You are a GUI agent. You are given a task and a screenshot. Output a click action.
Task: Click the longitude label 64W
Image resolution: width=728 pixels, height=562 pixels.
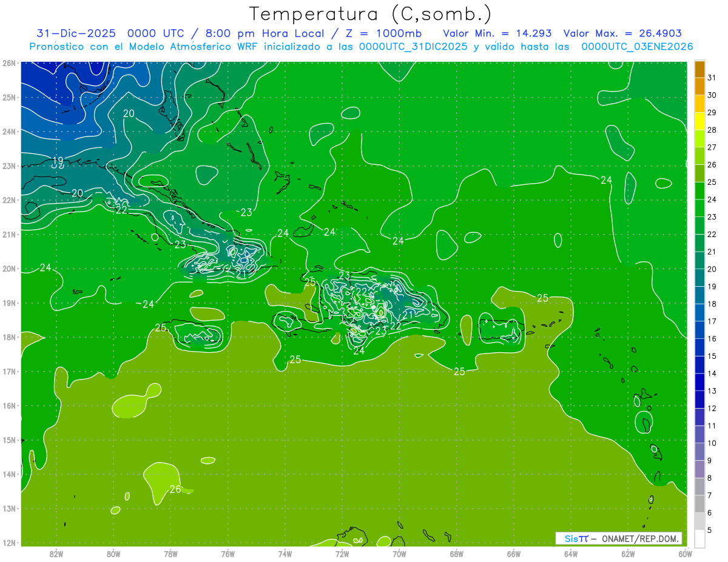571,554
